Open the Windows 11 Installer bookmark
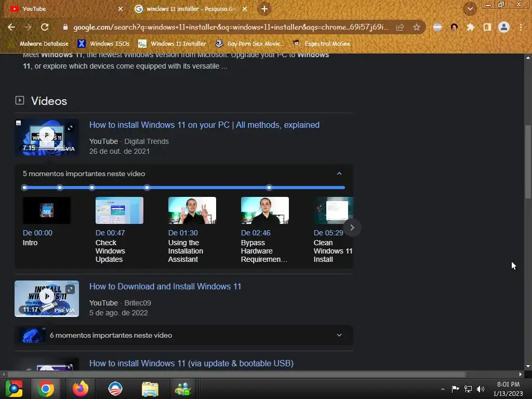Screen dimensions: 532x399 click(172, 44)
